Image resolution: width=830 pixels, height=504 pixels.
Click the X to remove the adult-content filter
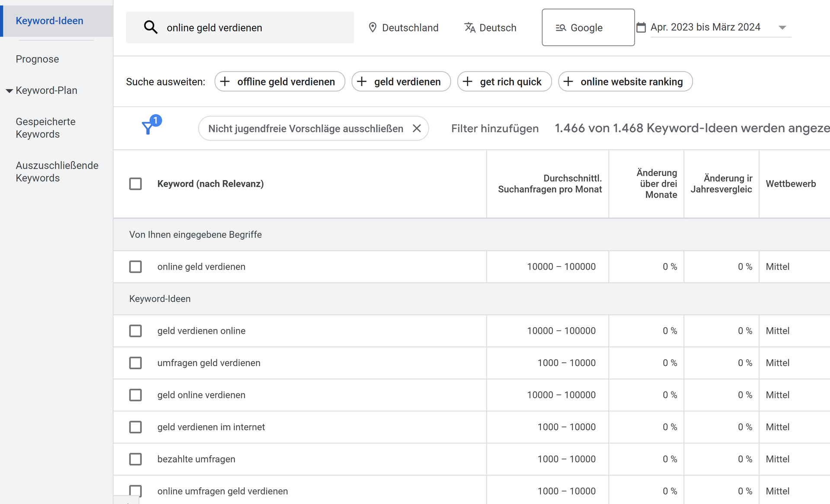pos(417,128)
